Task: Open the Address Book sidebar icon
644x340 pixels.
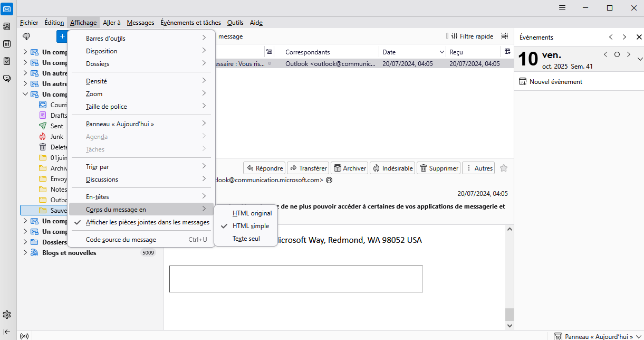Action: [x=7, y=26]
